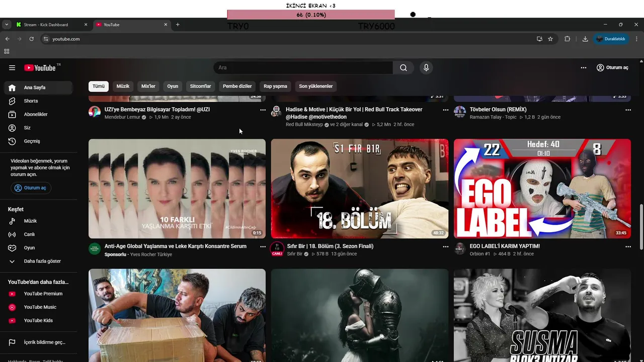Open the EGO LABEL video thumbnail
The width and height of the screenshot is (644, 362).
542,189
